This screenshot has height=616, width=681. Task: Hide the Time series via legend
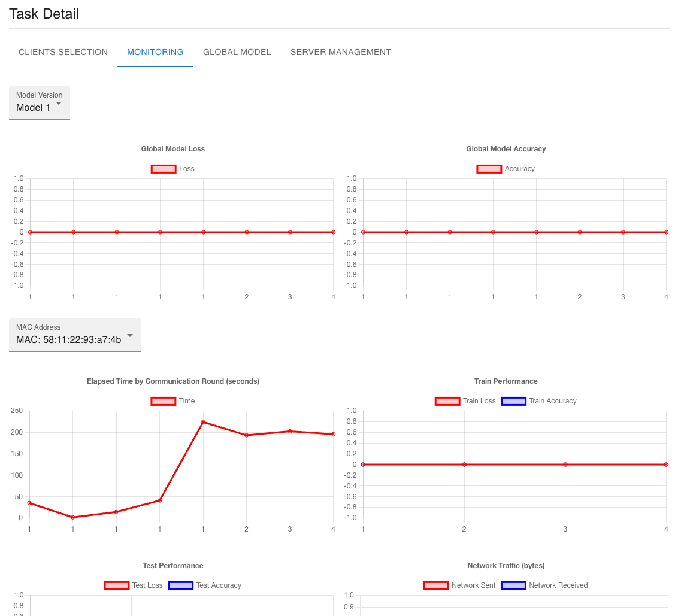pyautogui.click(x=164, y=401)
